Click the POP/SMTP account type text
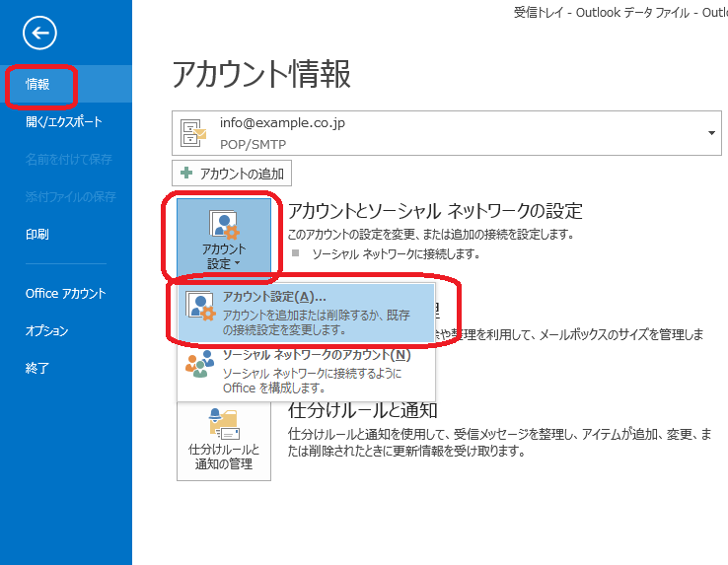The height and width of the screenshot is (565, 728). (x=254, y=145)
